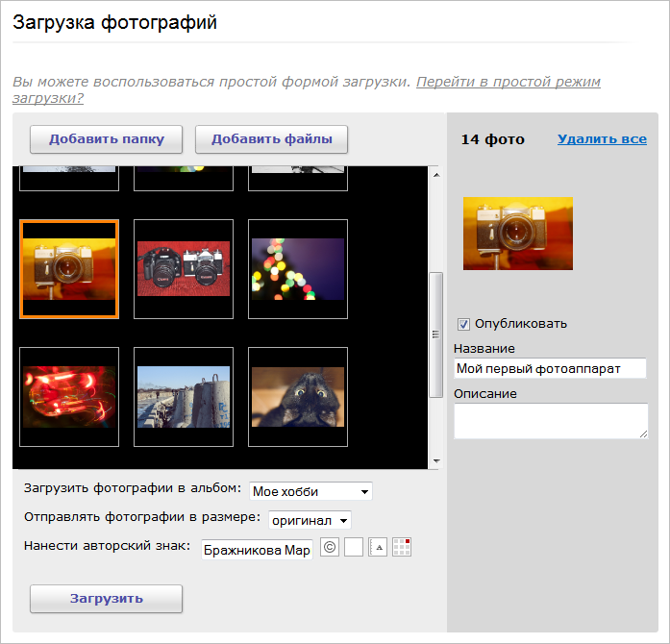Click the author watermark text field
This screenshot has width=670, height=644.
click(257, 550)
